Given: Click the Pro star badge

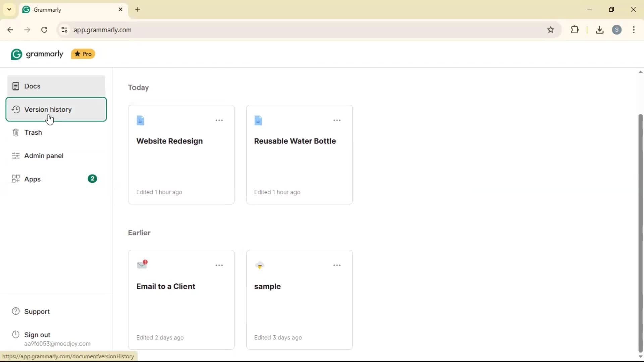Looking at the screenshot, I should [83, 54].
